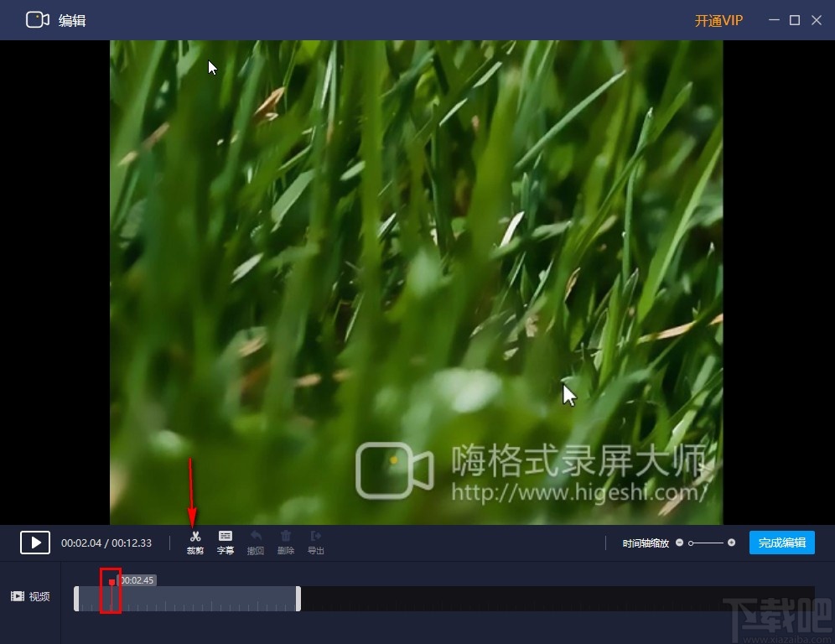This screenshot has width=835, height=644.
Task: Click the right clip trim handle
Action: click(298, 599)
